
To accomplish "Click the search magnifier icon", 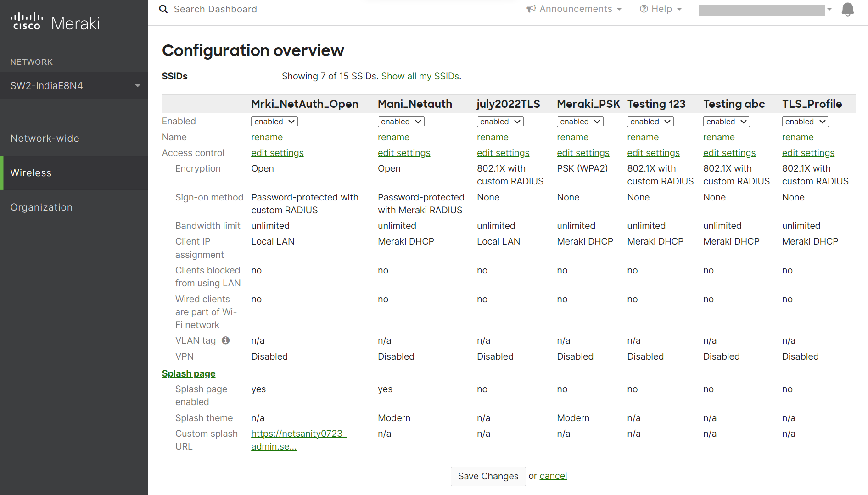I will 163,9.
